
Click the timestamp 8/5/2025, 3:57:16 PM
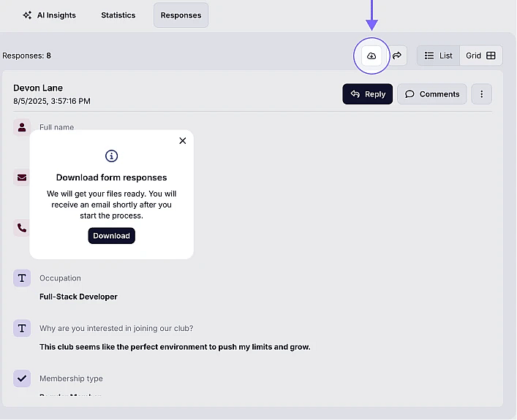tap(52, 101)
